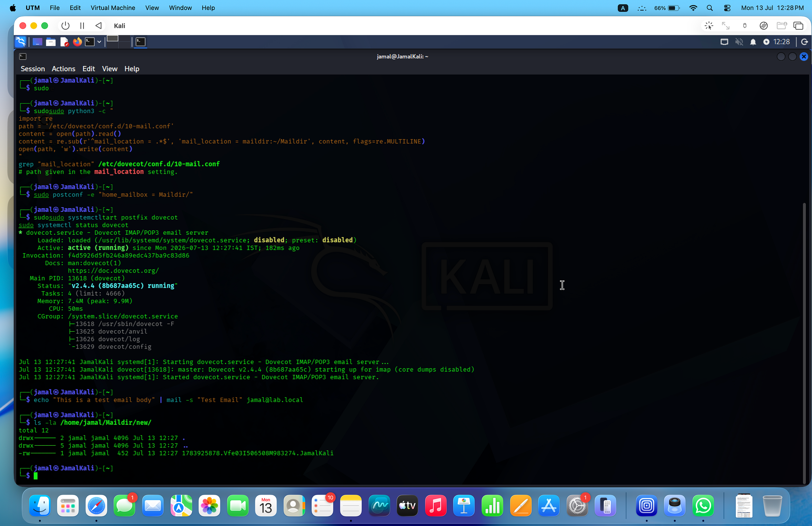Open Freeform from the Dock

tap(379, 506)
